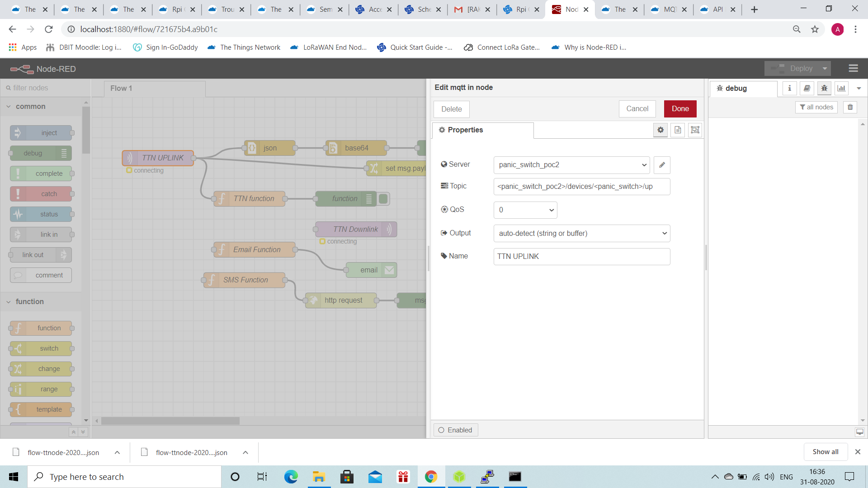
Task: Open new browser tab plus button
Action: (754, 9)
